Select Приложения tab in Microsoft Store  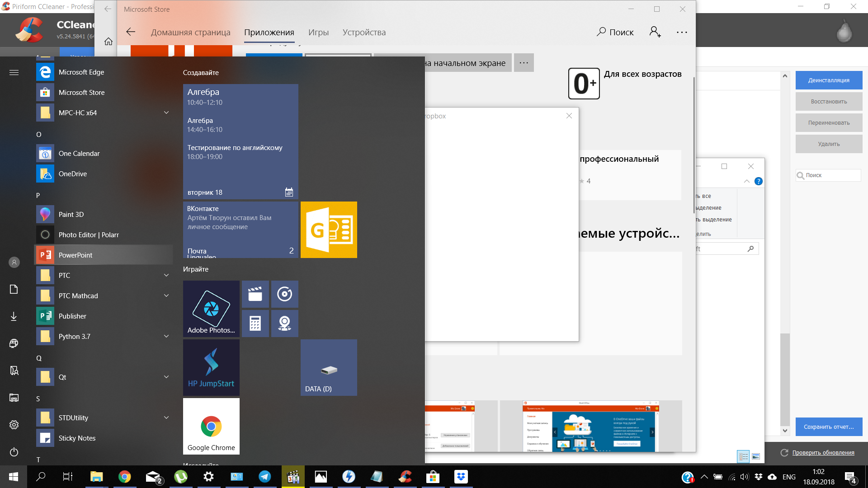click(269, 32)
